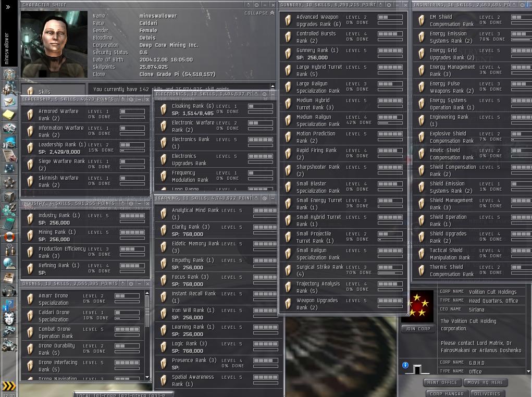Open the character sheet sidebar icon
Viewport: 532px width, 397px height.
point(9,74)
